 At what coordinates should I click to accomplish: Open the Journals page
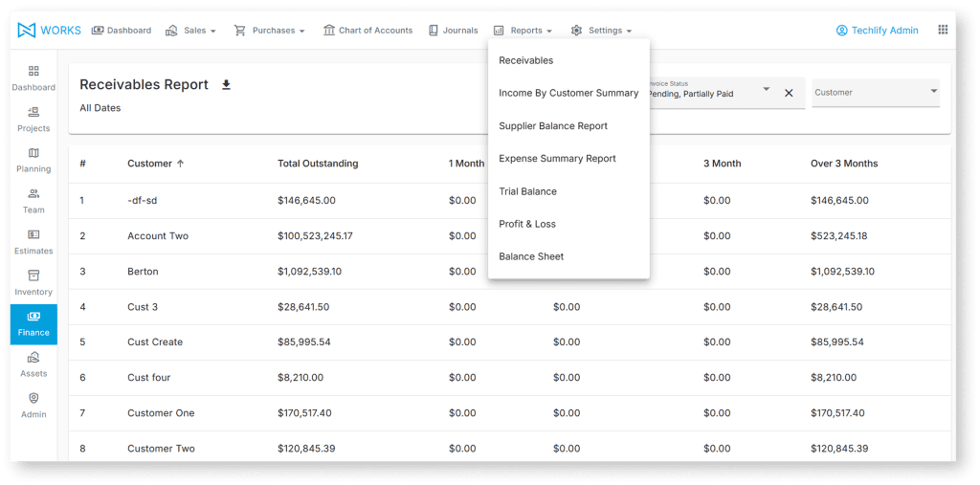click(x=453, y=30)
